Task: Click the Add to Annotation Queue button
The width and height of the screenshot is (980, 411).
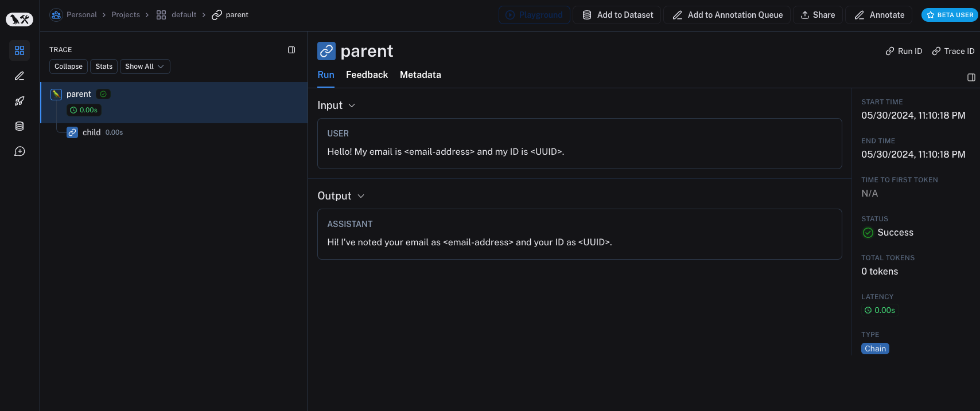Action: 727,15
